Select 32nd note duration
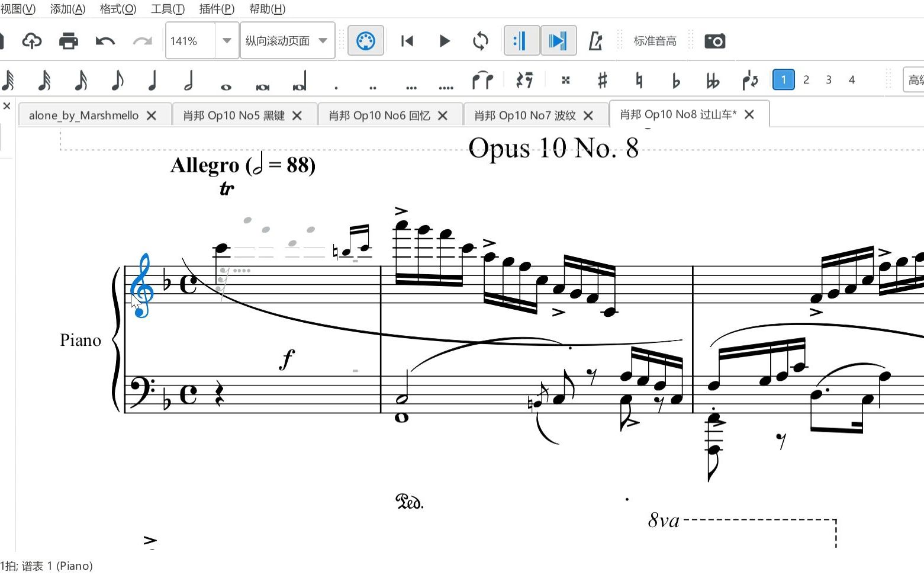Viewport: 924px width, 578px height. (44, 80)
